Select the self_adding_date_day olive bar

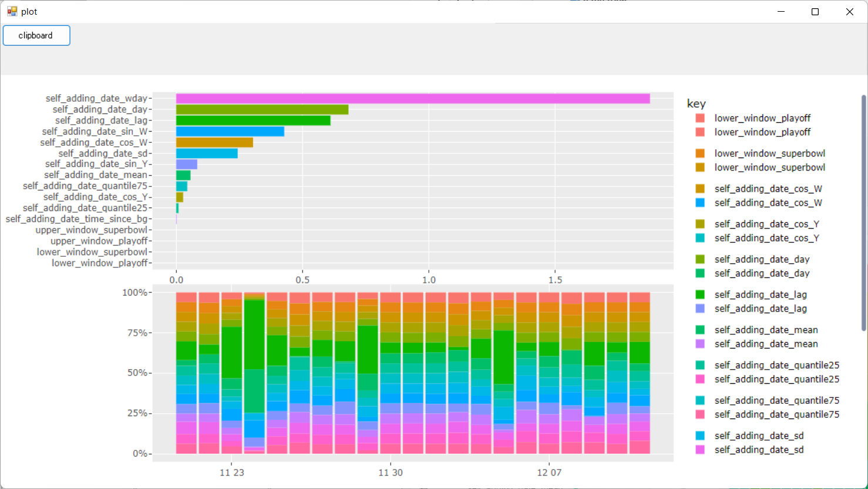[262, 109]
